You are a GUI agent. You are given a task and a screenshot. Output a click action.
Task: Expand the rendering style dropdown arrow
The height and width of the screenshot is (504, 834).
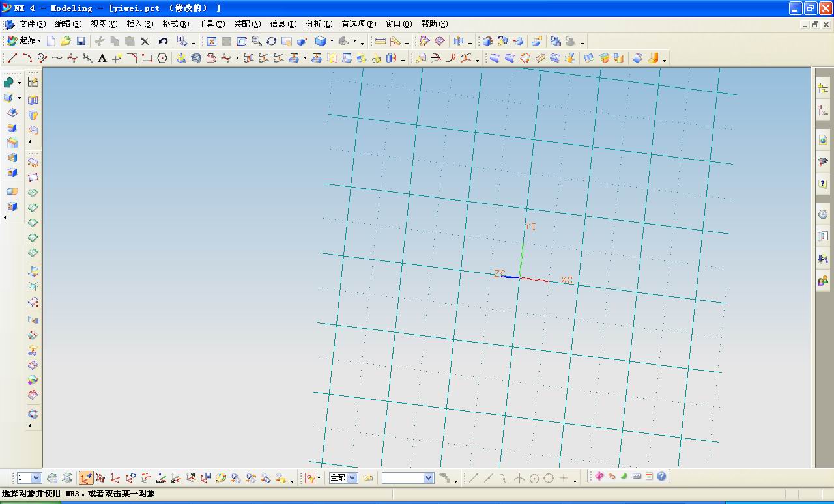click(x=332, y=41)
